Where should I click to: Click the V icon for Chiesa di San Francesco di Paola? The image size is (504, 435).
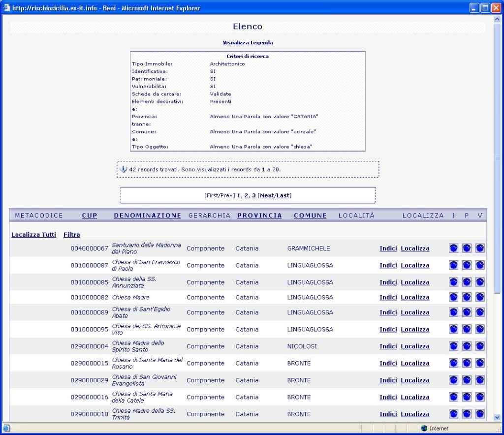[480, 265]
